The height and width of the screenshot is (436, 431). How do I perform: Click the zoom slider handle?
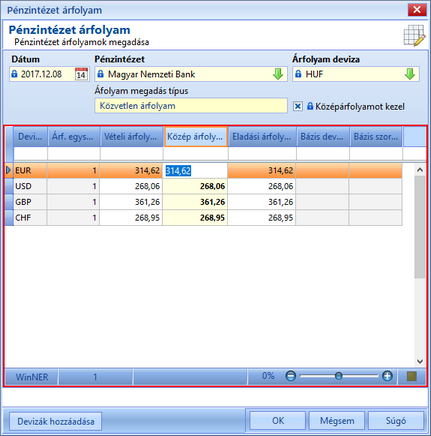[x=339, y=376]
